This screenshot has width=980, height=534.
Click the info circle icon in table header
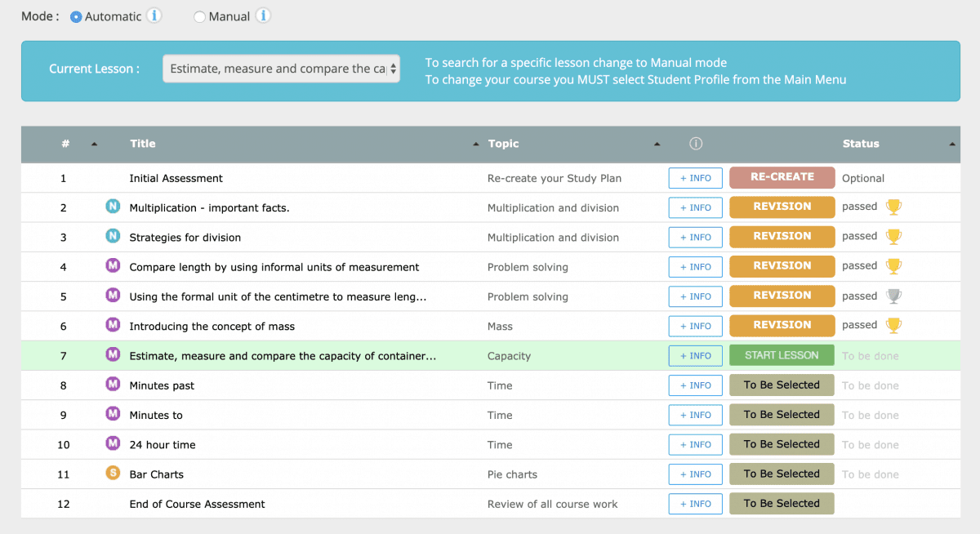click(696, 144)
